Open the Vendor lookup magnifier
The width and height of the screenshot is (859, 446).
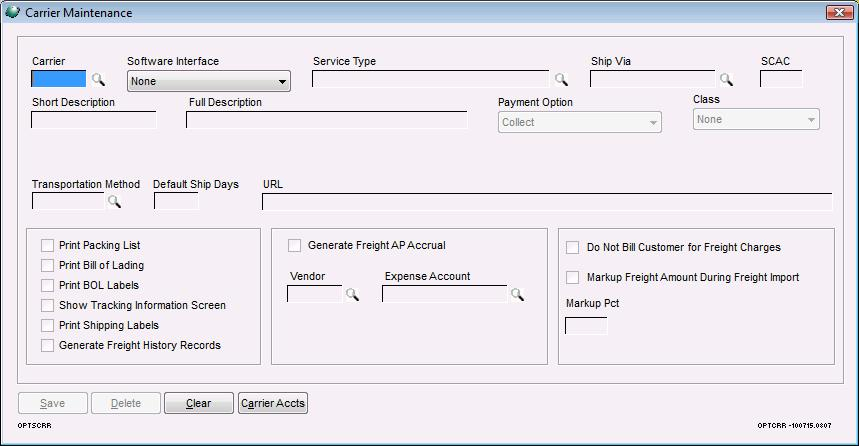352,294
